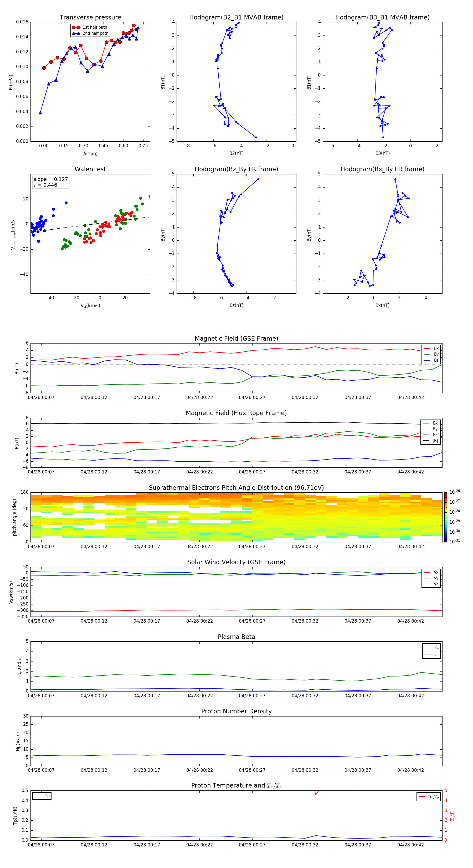Image resolution: width=473 pixels, height=868 pixels.
Task: Select the βp legend entry in Plasma Beta
Action: [x=431, y=647]
